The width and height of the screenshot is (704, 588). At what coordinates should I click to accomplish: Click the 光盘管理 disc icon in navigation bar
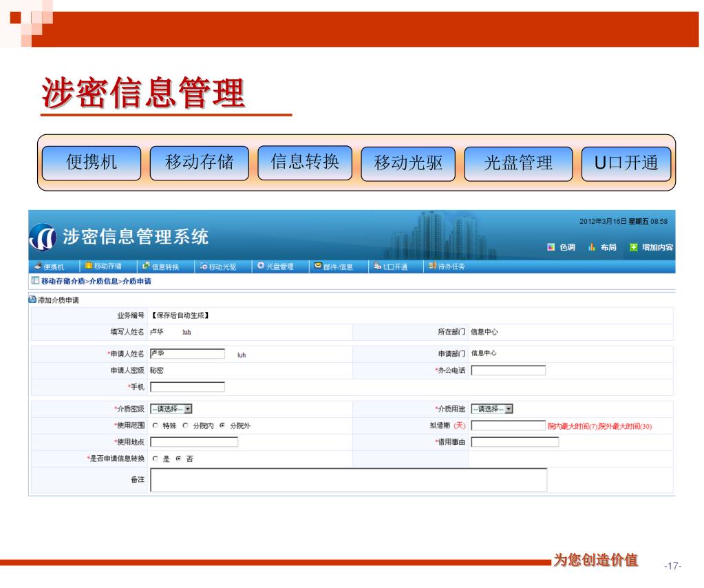click(261, 266)
